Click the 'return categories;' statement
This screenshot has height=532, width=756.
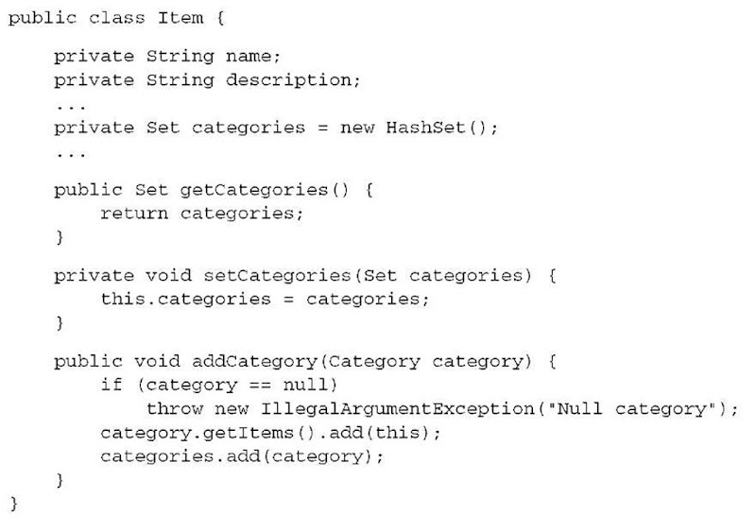click(201, 214)
